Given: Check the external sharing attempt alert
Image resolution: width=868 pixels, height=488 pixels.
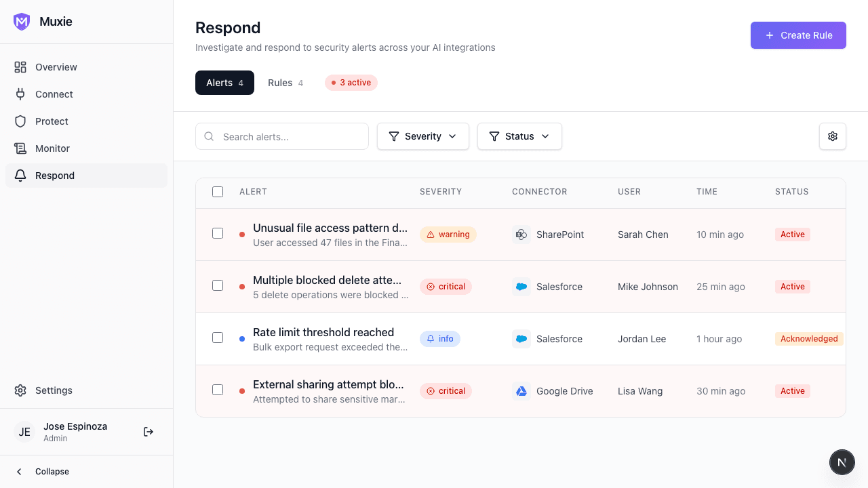Looking at the screenshot, I should pyautogui.click(x=218, y=390).
